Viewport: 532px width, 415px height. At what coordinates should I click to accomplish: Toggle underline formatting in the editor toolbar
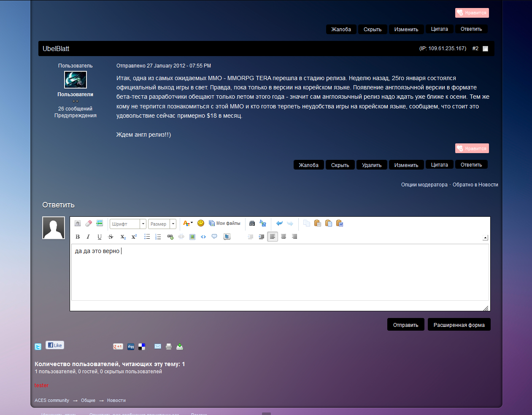100,237
